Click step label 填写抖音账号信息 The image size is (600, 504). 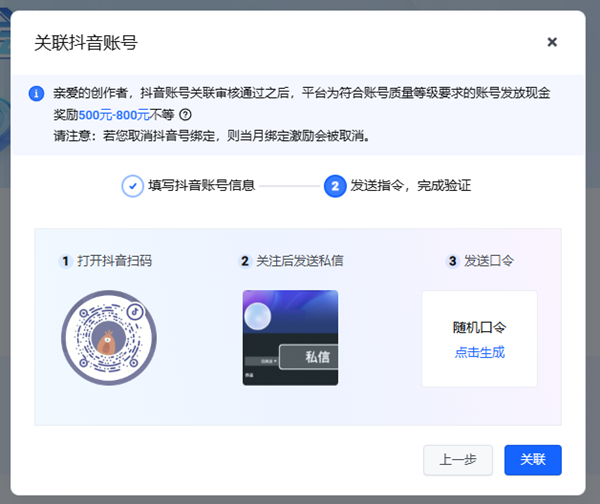[x=202, y=186]
